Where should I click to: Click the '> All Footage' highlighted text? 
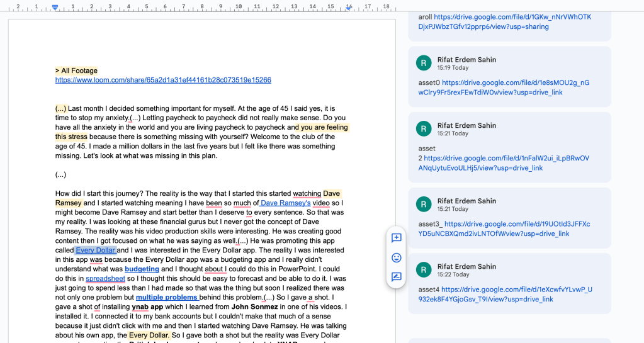click(76, 70)
